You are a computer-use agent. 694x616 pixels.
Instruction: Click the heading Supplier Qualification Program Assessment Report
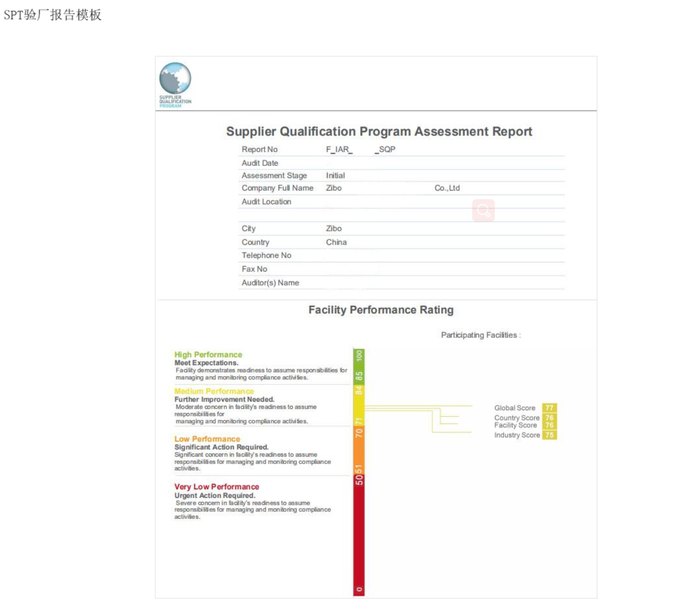tap(379, 131)
